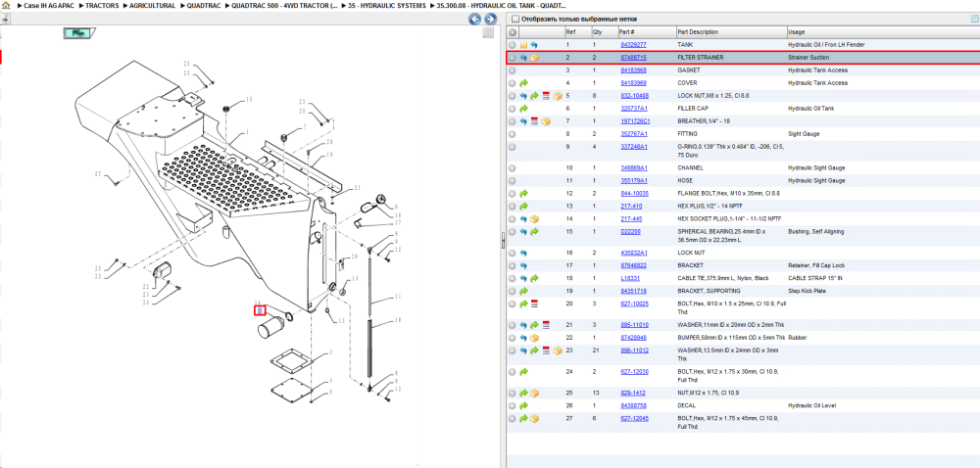Click the tractor orientation thumbnail icon

[78, 33]
